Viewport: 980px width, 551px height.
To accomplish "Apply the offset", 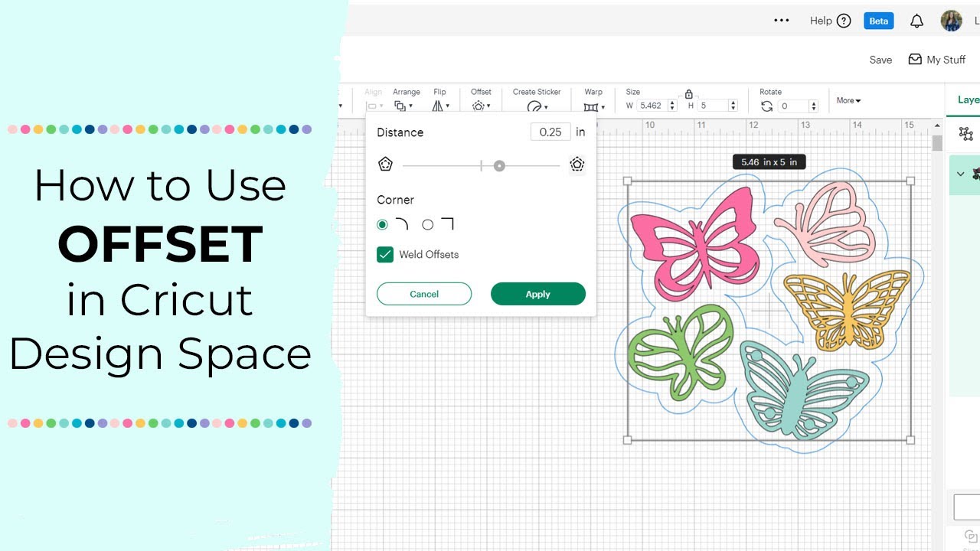I will click(538, 294).
